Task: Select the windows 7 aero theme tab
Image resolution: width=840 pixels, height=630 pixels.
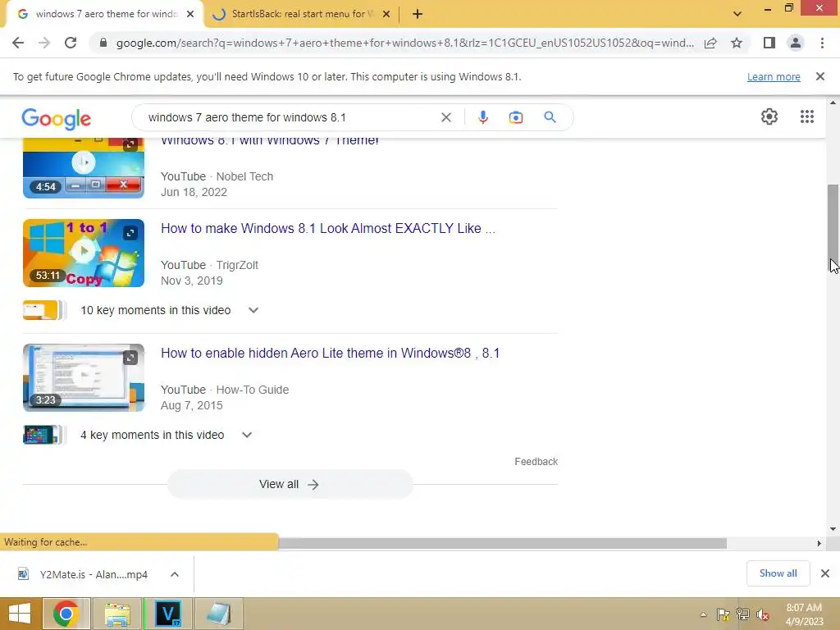Action: click(x=106, y=14)
